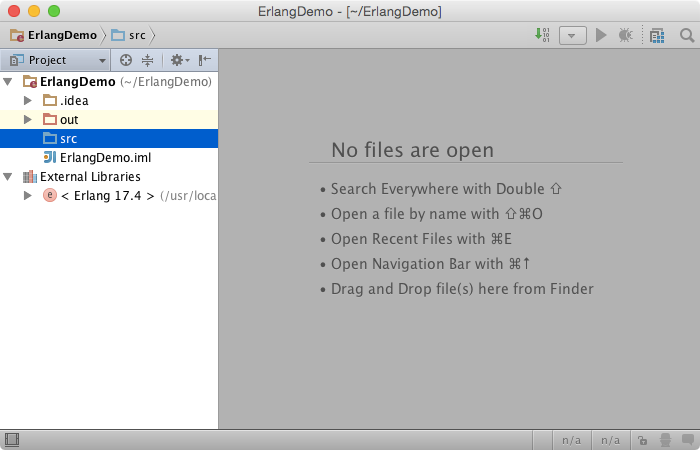Toggle the read-only lock icon in status bar
This screenshot has height=450, width=700.
point(642,440)
